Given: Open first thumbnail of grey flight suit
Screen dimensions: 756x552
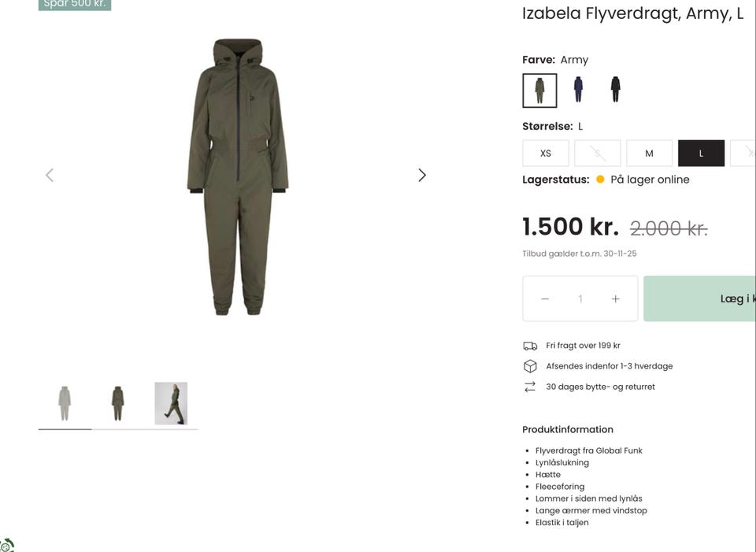Looking at the screenshot, I should (65, 403).
